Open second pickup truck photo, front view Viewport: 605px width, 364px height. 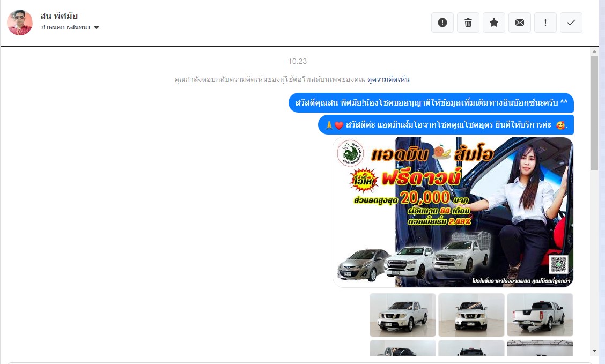coord(471,315)
